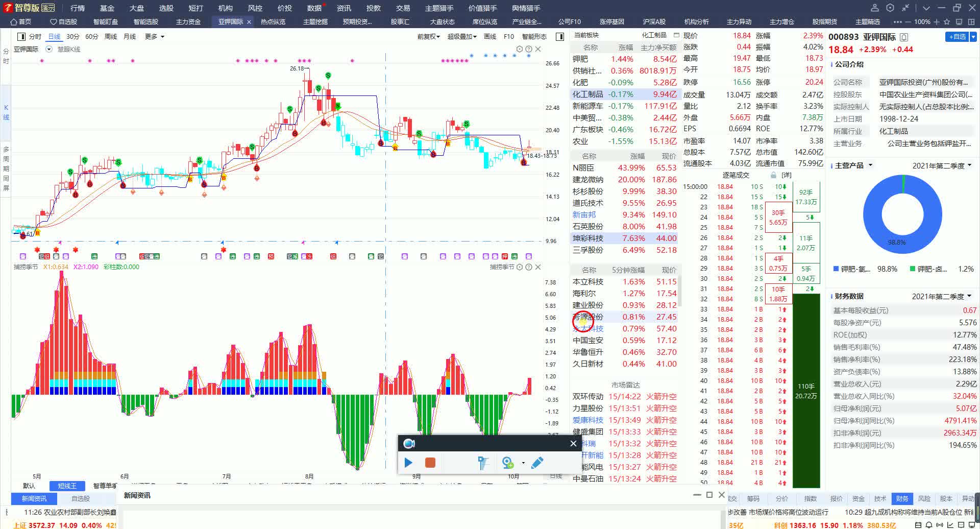Click the split layout icon in the tab bar
Screen dimensions: 980x529
pos(970,22)
